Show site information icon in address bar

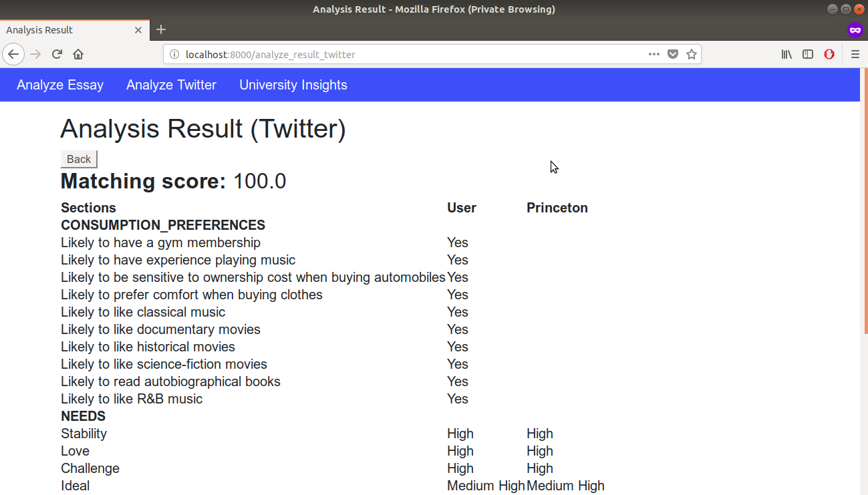174,54
